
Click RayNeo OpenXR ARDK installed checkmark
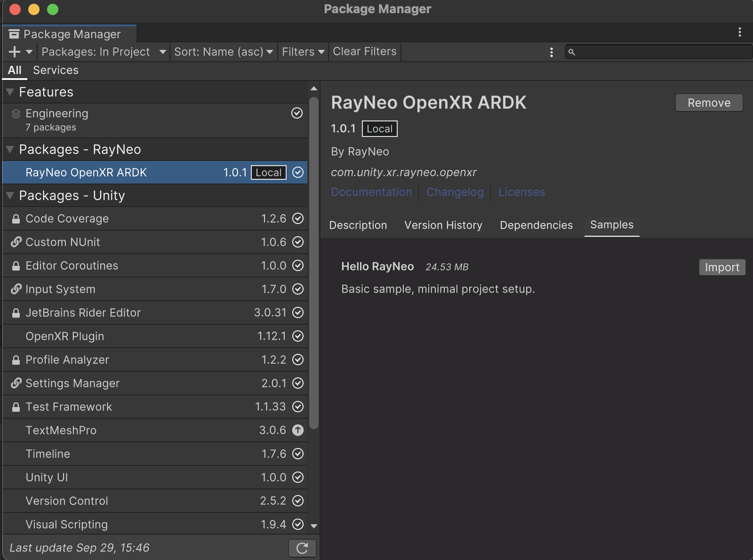298,172
